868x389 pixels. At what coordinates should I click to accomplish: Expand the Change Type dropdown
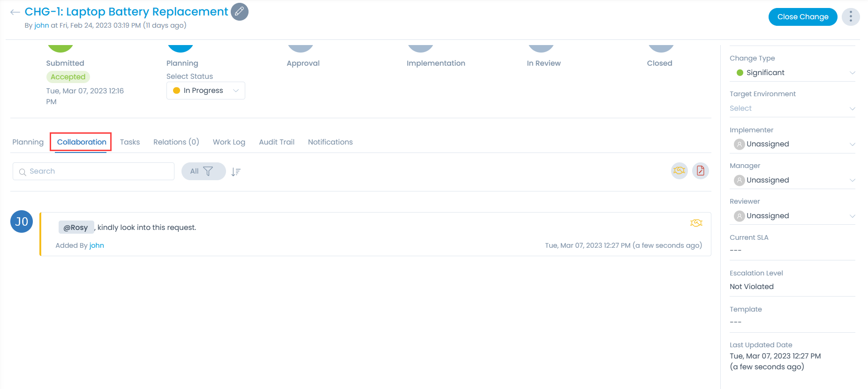coord(793,73)
